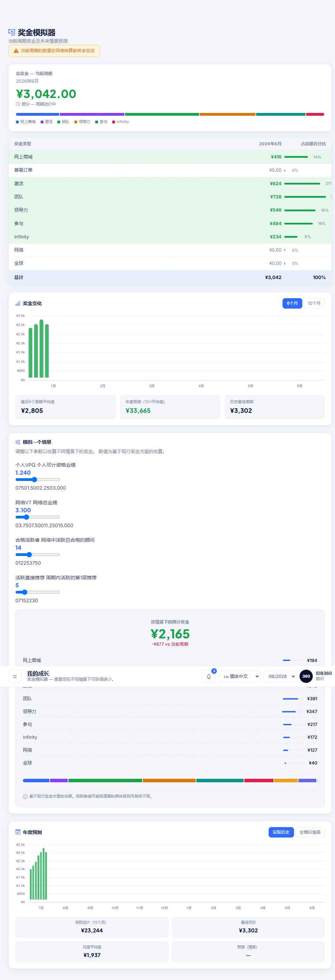Click the 网上商城 row in bonus table
Image resolution: width=335 pixels, height=980 pixels.
click(x=170, y=157)
